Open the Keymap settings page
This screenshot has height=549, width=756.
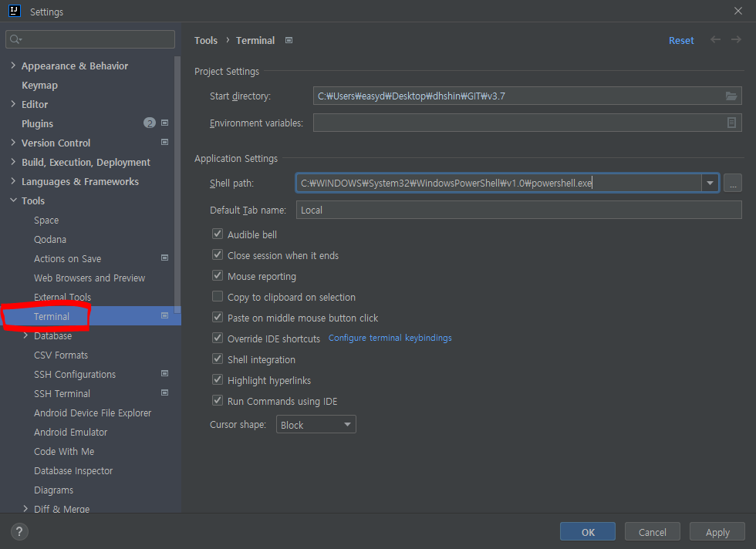pos(39,85)
